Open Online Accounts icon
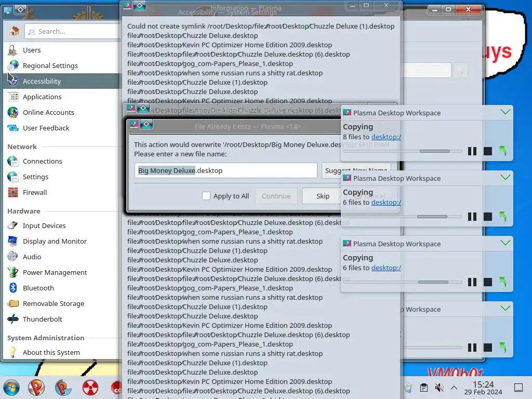The height and width of the screenshot is (399, 532). click(12, 112)
